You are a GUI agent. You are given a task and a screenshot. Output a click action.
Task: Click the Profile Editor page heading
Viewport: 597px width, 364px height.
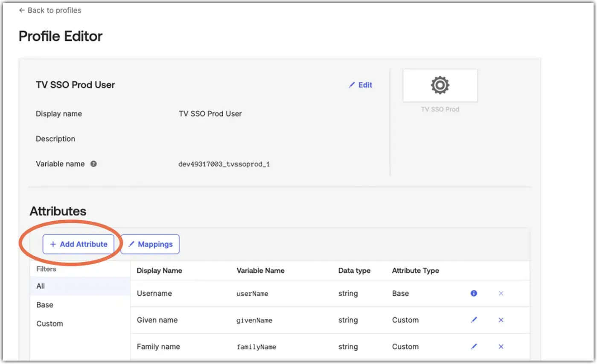point(61,36)
